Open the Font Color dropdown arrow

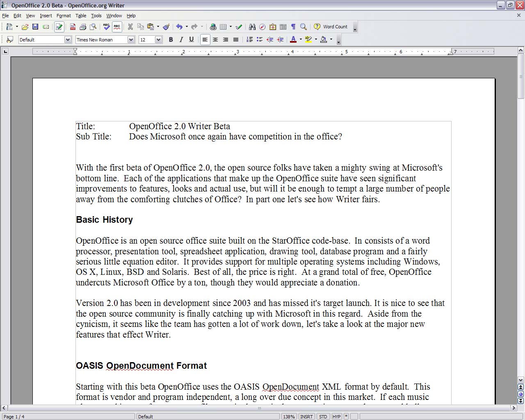[x=301, y=40]
